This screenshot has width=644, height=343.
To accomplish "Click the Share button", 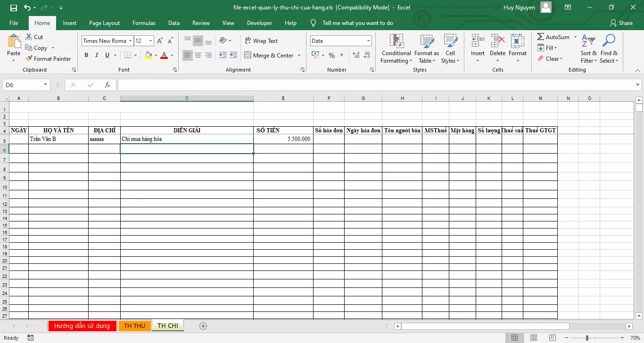I will click(622, 23).
